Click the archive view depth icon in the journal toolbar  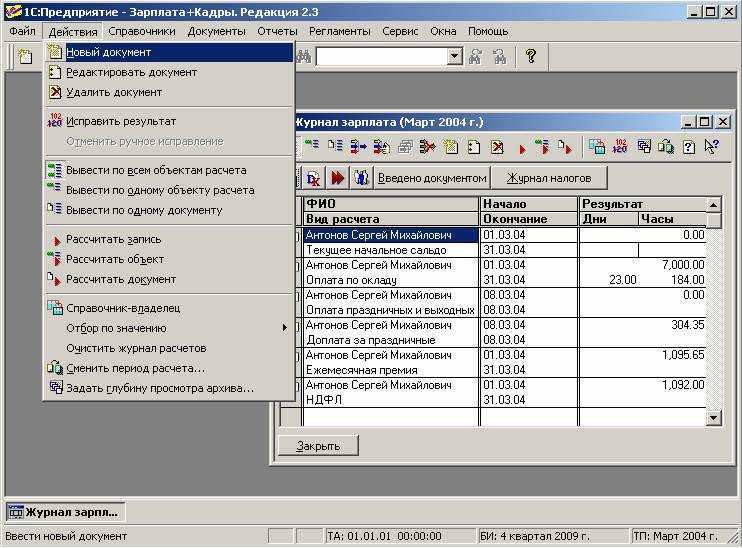(643, 147)
